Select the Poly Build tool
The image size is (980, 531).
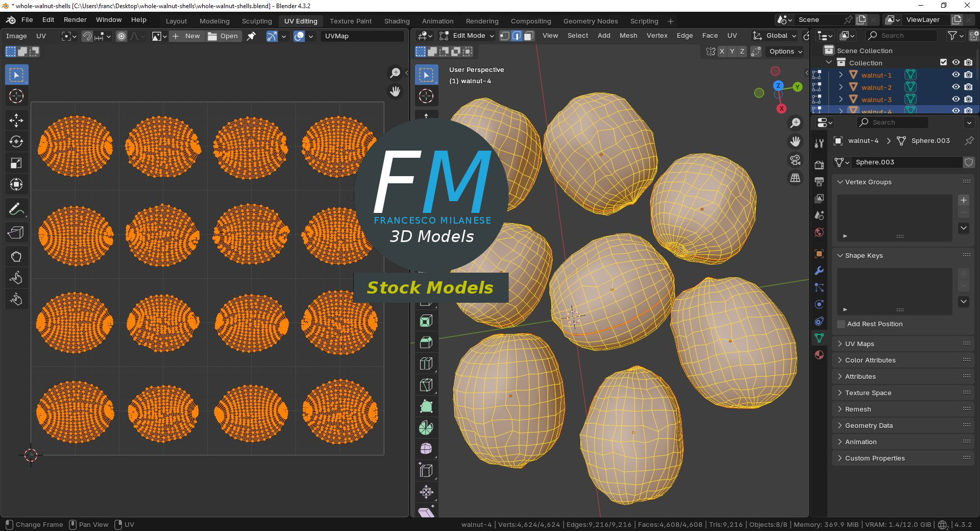[x=426, y=406]
